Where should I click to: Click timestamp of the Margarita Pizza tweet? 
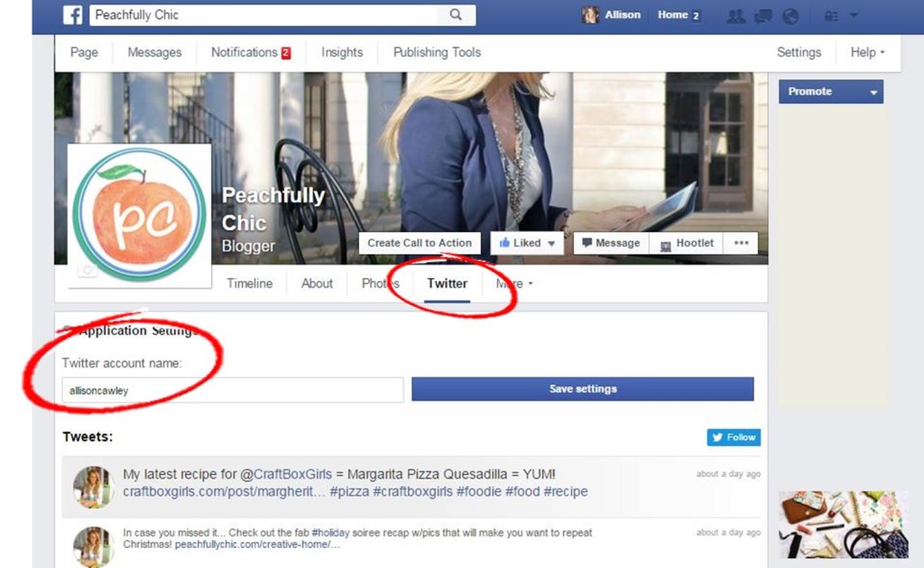coord(728,473)
